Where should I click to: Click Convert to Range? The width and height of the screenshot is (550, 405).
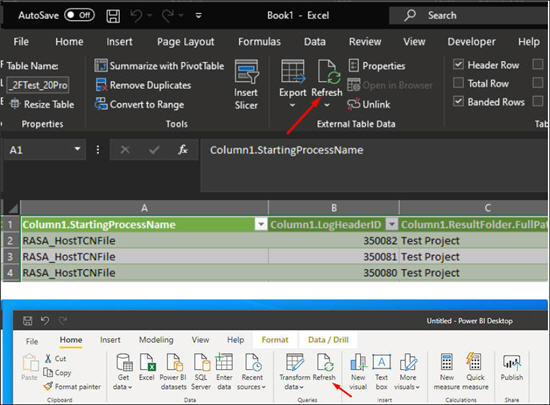click(x=140, y=104)
